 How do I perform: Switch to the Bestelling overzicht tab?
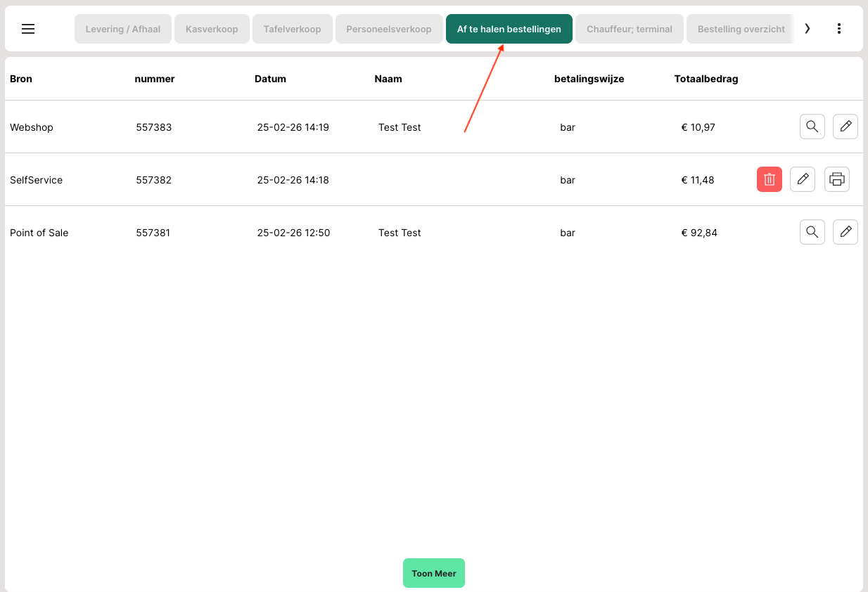click(x=741, y=29)
